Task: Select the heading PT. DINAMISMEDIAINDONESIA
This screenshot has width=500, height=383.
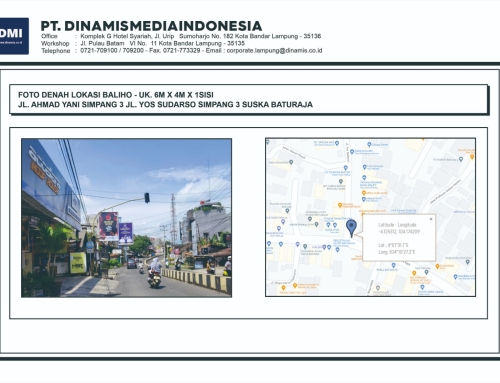Action: [151, 26]
